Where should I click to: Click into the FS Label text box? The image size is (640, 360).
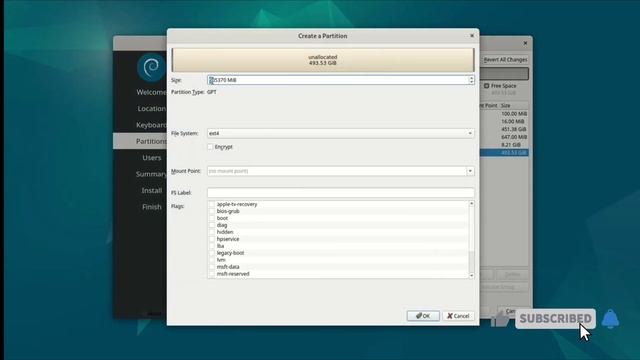340,193
